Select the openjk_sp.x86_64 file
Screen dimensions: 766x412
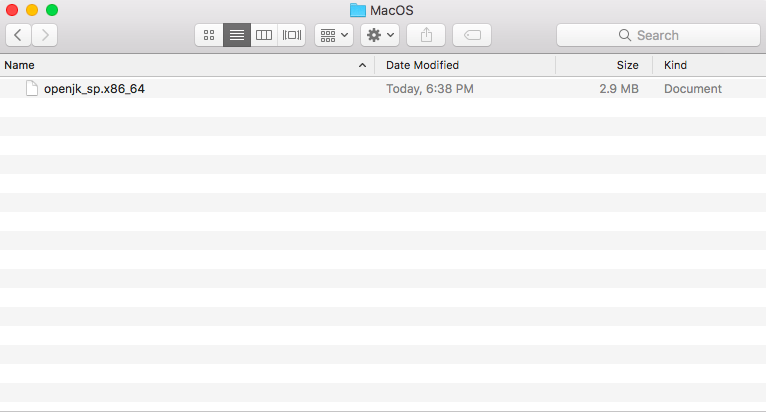pos(383,88)
